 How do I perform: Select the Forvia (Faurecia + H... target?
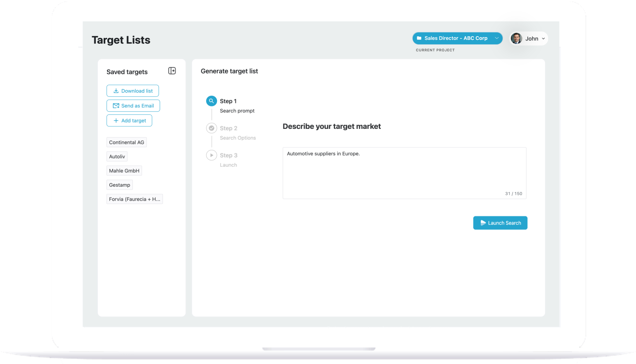(135, 199)
